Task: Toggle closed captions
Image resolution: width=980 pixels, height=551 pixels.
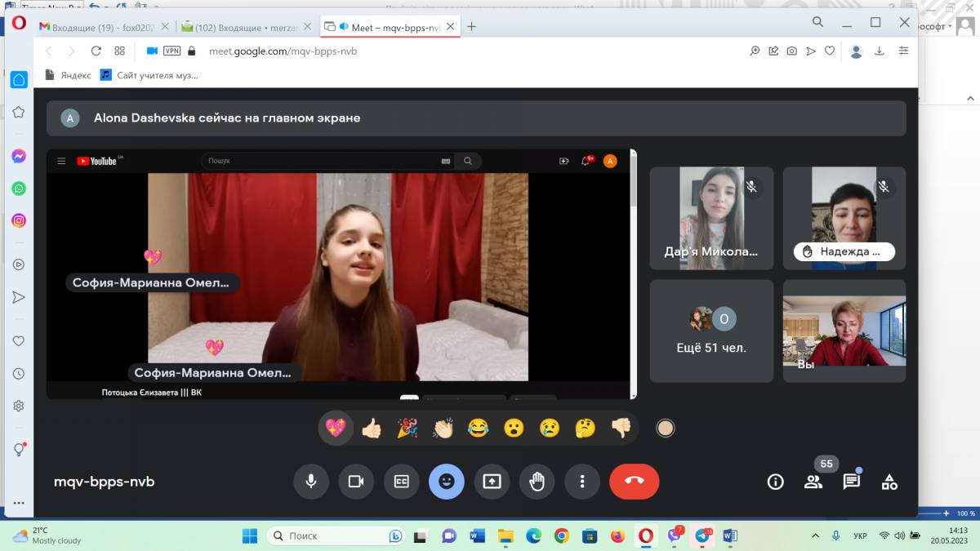Action: [x=401, y=481]
